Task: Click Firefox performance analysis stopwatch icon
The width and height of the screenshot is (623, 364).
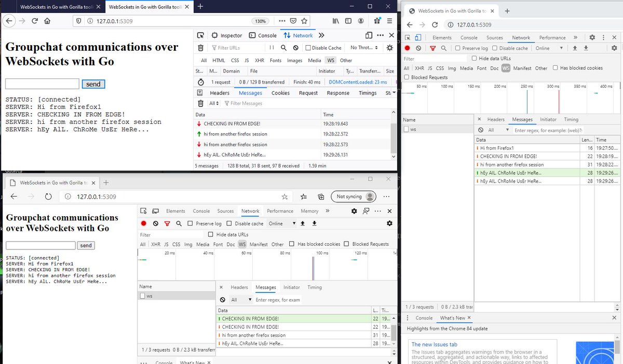Action: point(201,82)
